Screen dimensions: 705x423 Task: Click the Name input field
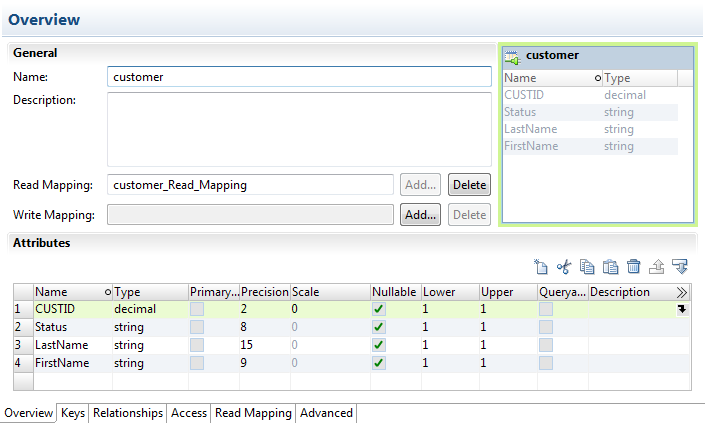pos(298,77)
